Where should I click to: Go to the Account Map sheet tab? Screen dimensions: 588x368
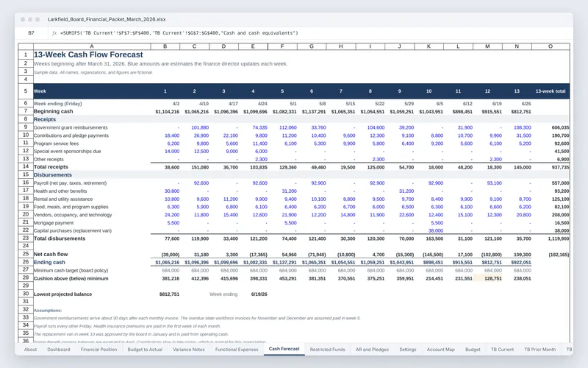tap(440, 350)
